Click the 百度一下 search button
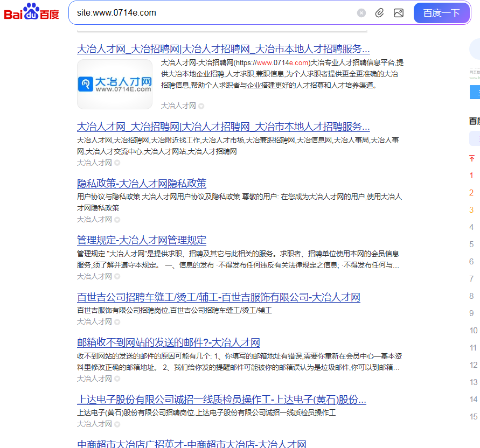 tap(441, 13)
